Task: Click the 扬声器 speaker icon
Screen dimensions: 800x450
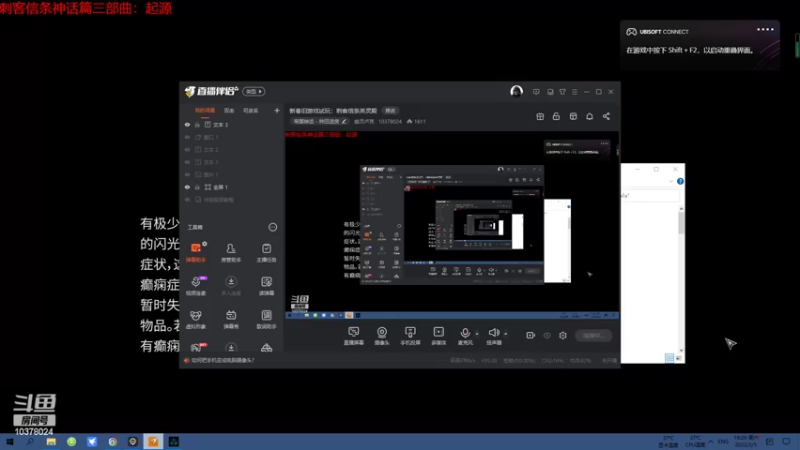Action: [493, 333]
